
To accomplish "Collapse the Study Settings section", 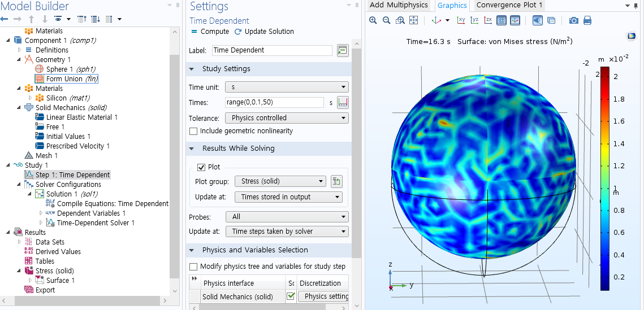I will 191,69.
